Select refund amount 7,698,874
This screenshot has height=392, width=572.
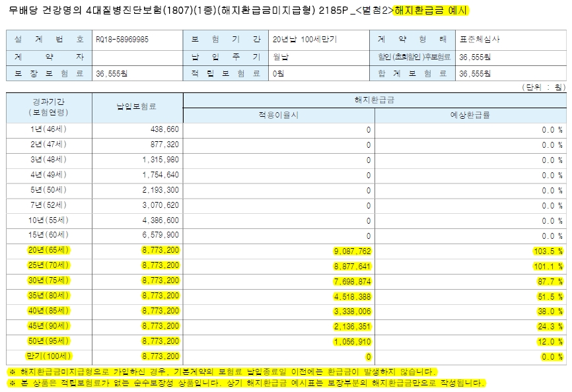tap(353, 281)
